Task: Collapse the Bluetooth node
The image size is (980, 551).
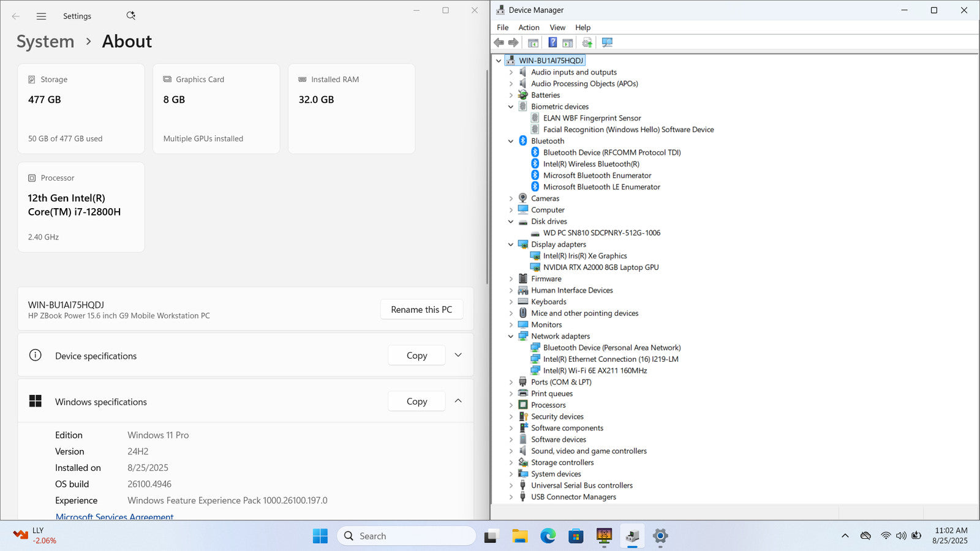Action: pos(511,141)
